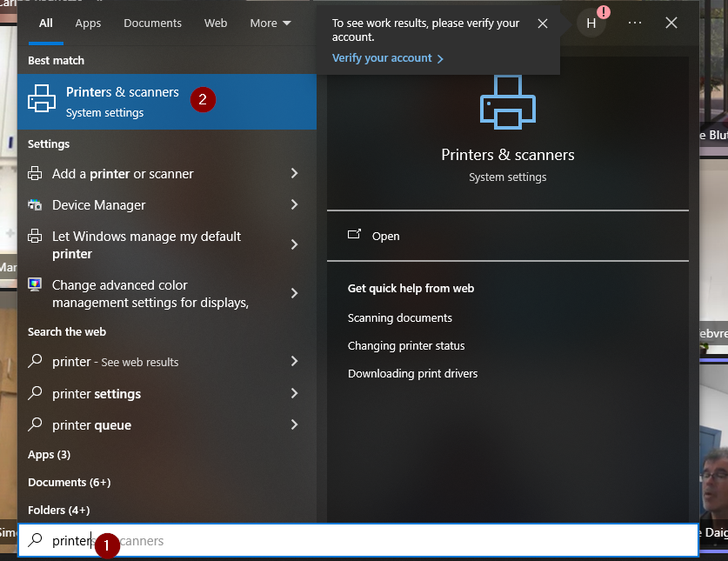This screenshot has width=728, height=561.
Task: Click magnifier icon next to printer settings
Action: tap(35, 393)
